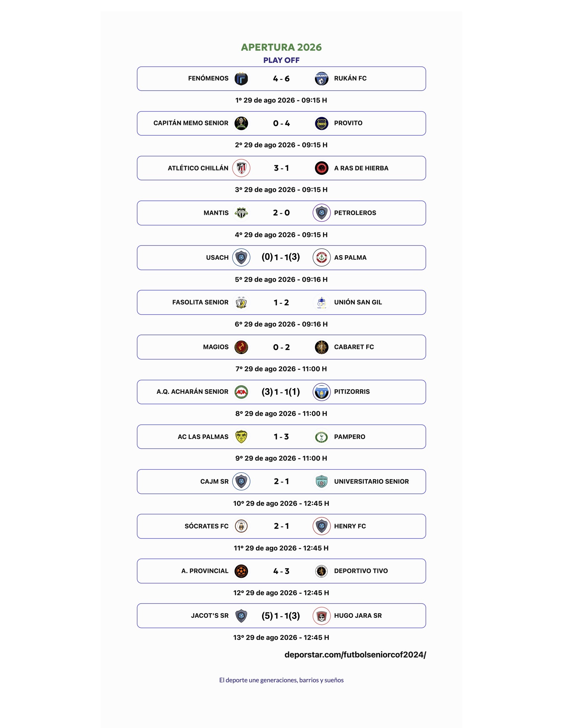Open the deporstar.com/futbolseniorcof2024 link
Viewport: 563px width, 728px height.
click(x=355, y=655)
